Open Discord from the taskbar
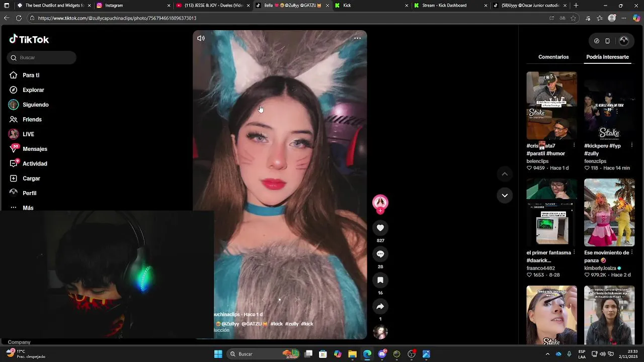 [382, 354]
